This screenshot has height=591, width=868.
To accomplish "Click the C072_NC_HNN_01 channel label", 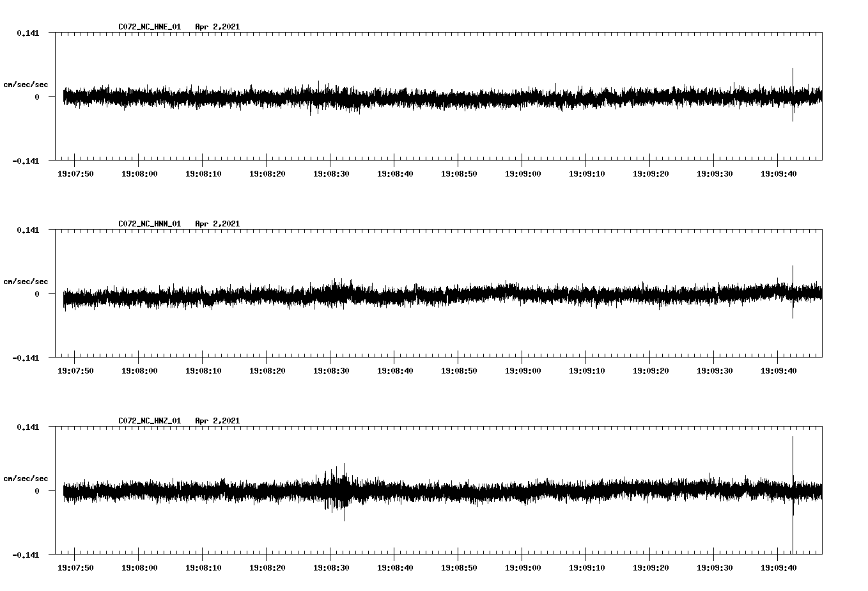I will [148, 223].
